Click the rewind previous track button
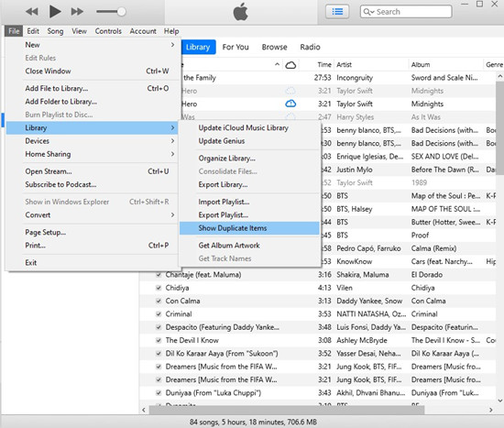 [x=32, y=12]
